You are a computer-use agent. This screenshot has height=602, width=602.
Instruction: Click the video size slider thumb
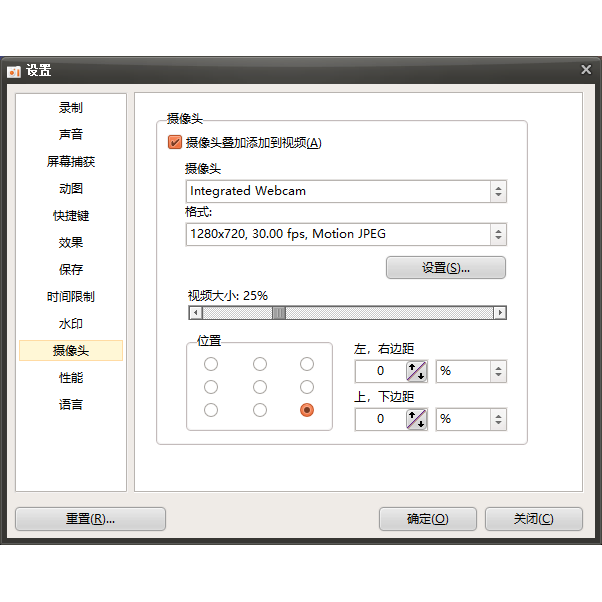[x=279, y=313]
